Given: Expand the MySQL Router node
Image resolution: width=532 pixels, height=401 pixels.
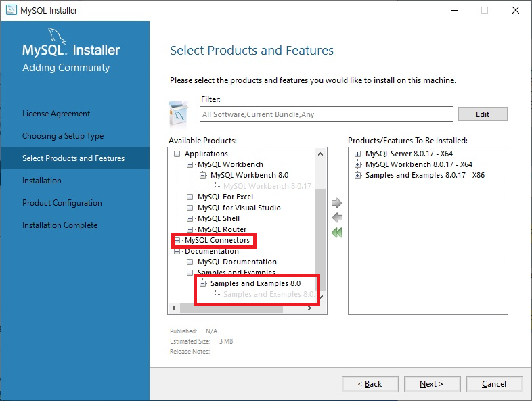Looking at the screenshot, I should pos(190,229).
